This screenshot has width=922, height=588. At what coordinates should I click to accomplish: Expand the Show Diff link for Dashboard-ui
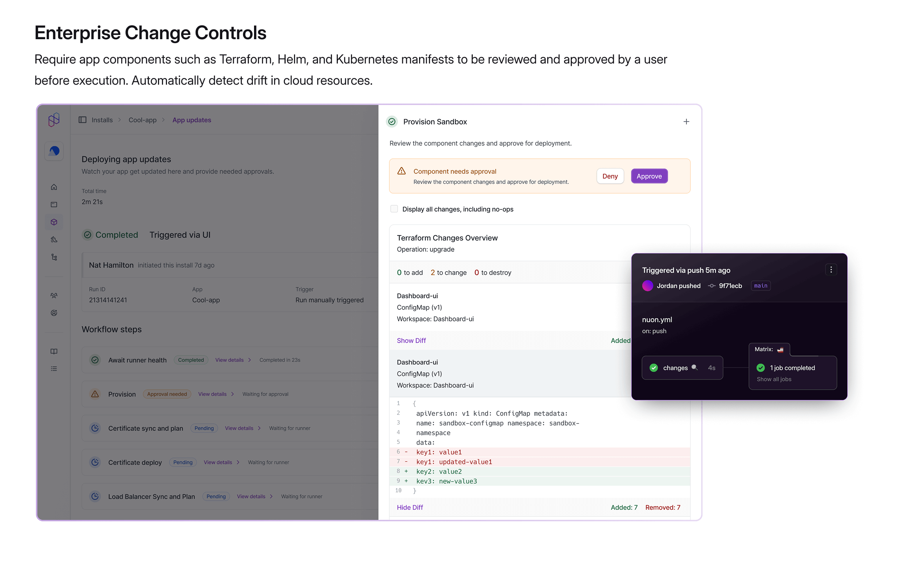coord(411,341)
